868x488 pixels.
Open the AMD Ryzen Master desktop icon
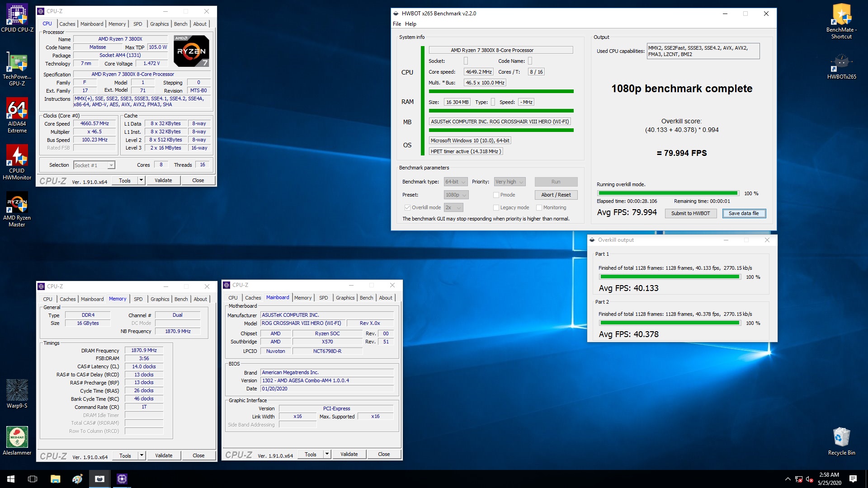point(17,209)
